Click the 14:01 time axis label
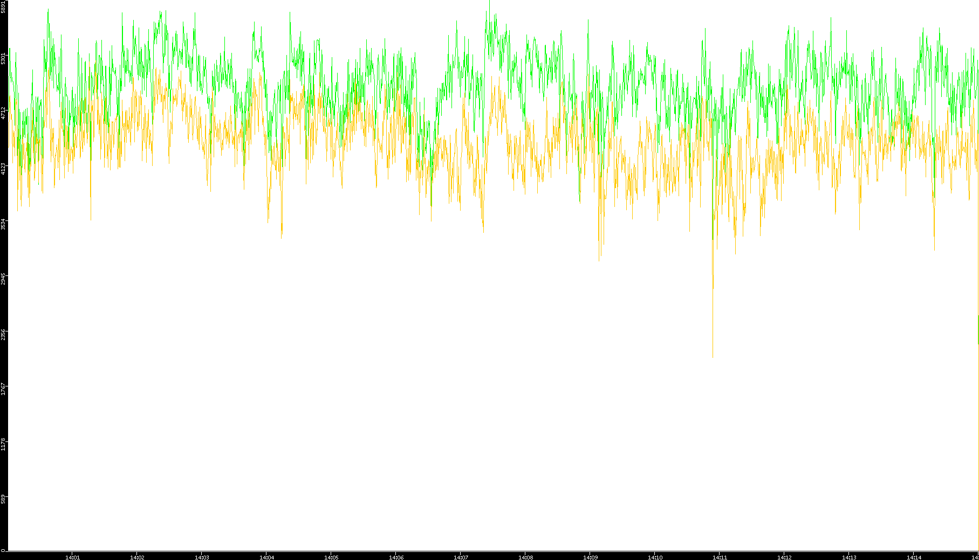Viewport: 979px width, 560px height. (x=72, y=557)
